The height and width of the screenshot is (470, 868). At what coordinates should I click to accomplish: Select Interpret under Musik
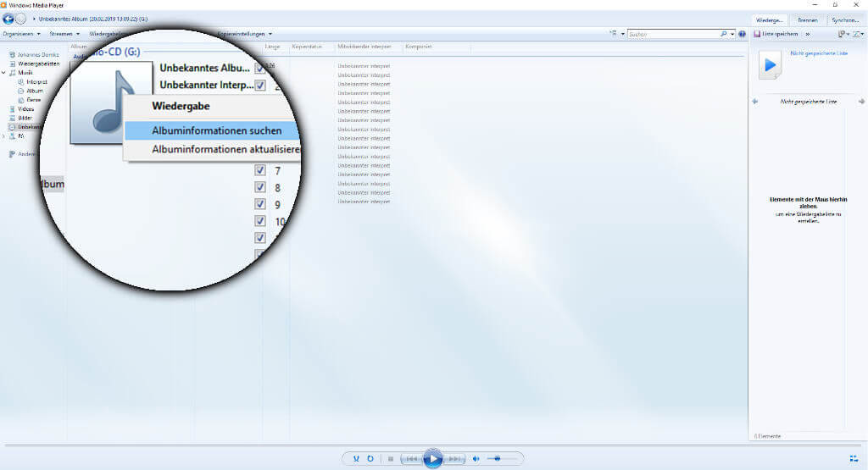(33, 82)
